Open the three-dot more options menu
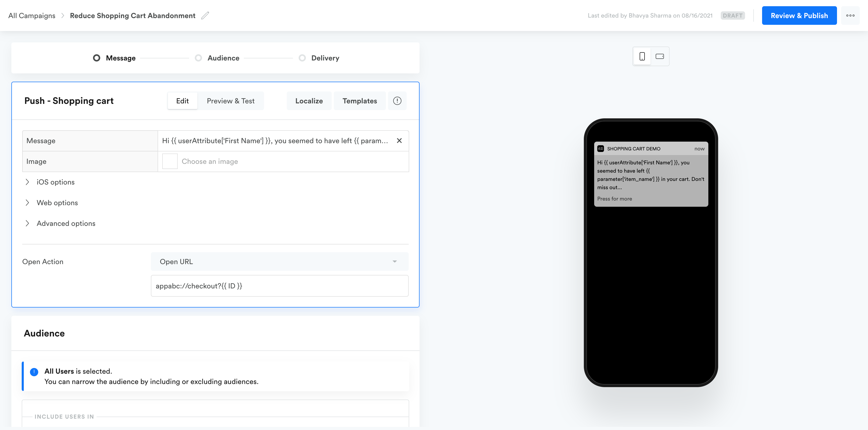 850,16
